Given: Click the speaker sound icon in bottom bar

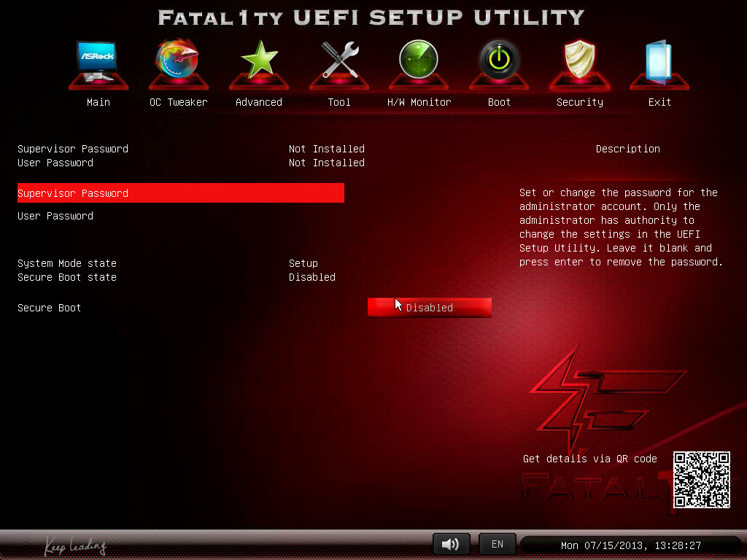Looking at the screenshot, I should (x=451, y=544).
